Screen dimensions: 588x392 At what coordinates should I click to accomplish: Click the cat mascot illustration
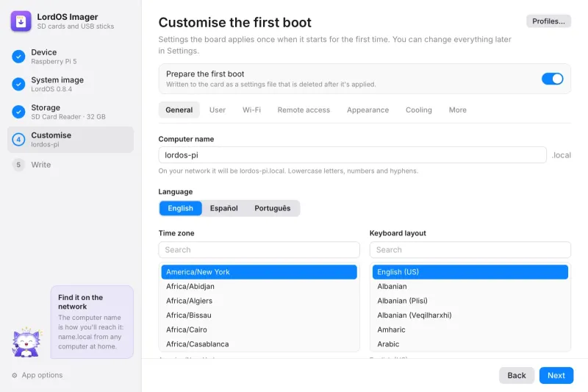point(26,342)
